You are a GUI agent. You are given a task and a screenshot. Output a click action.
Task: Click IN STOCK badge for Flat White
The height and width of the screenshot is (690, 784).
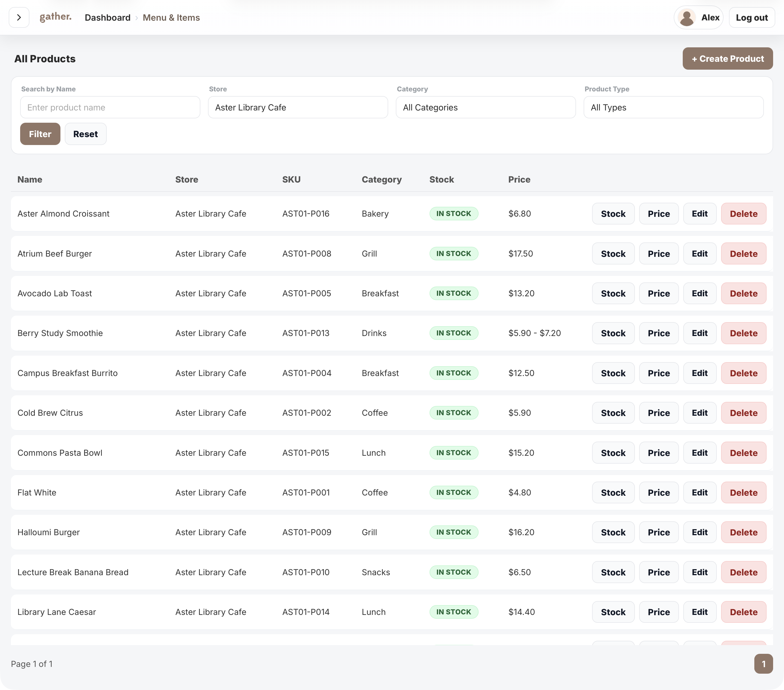point(453,492)
